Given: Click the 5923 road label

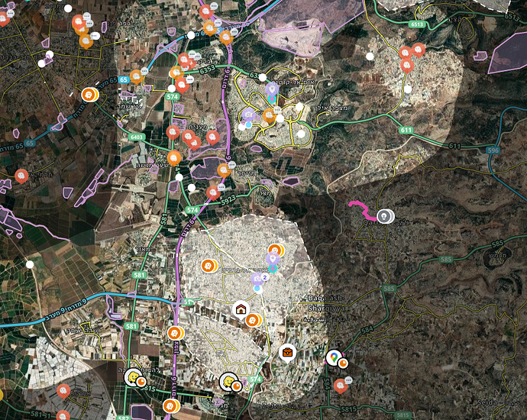Looking at the screenshot, I should click(x=228, y=199).
